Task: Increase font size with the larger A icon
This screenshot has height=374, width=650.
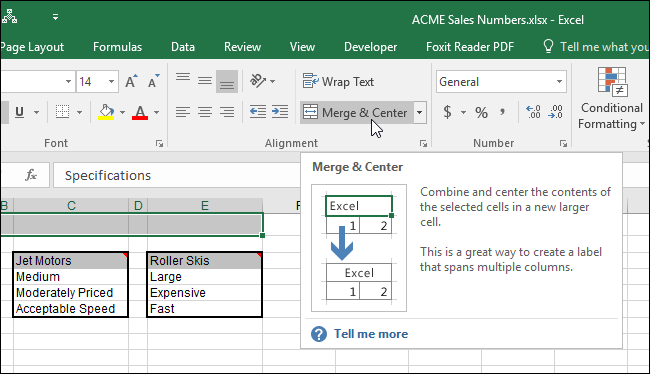Action: (x=131, y=81)
